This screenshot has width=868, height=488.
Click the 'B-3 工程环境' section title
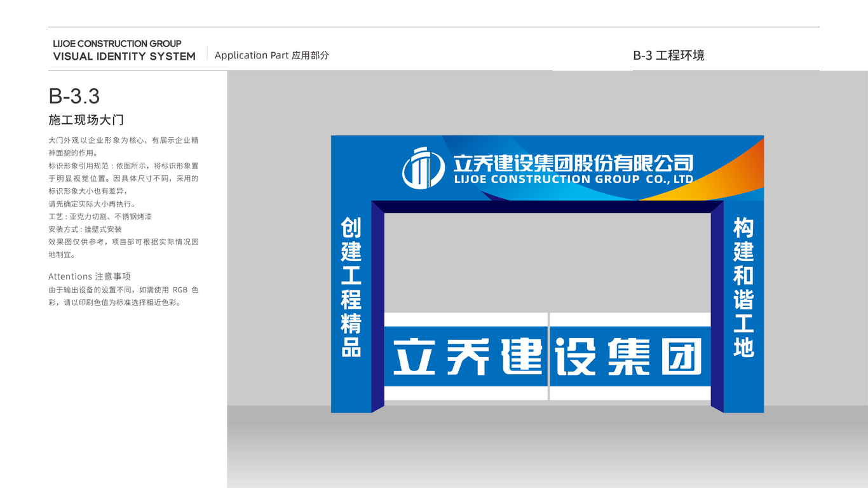[668, 55]
